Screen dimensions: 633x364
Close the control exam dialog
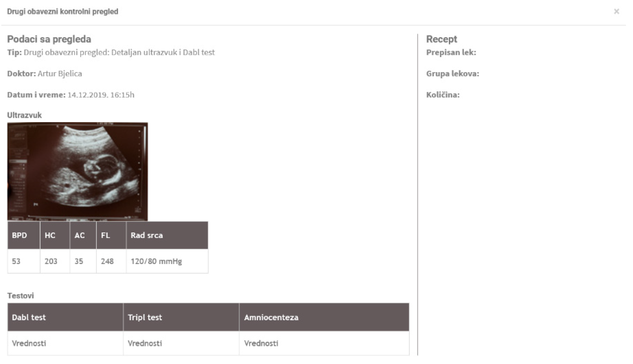click(616, 12)
